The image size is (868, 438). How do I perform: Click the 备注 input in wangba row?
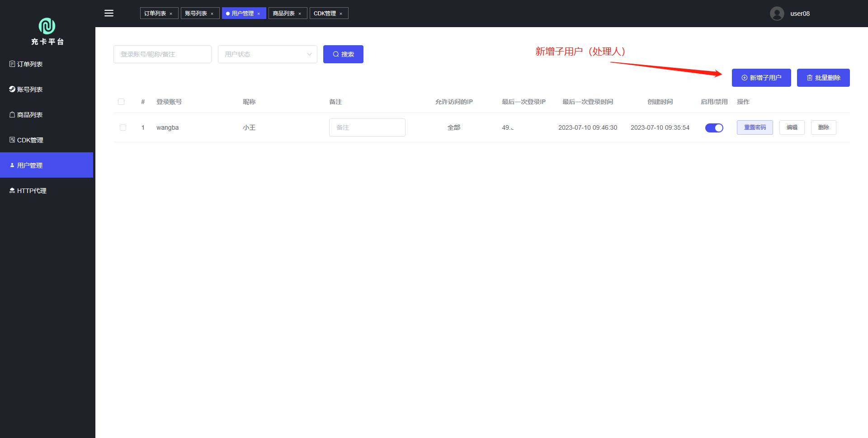tap(367, 127)
